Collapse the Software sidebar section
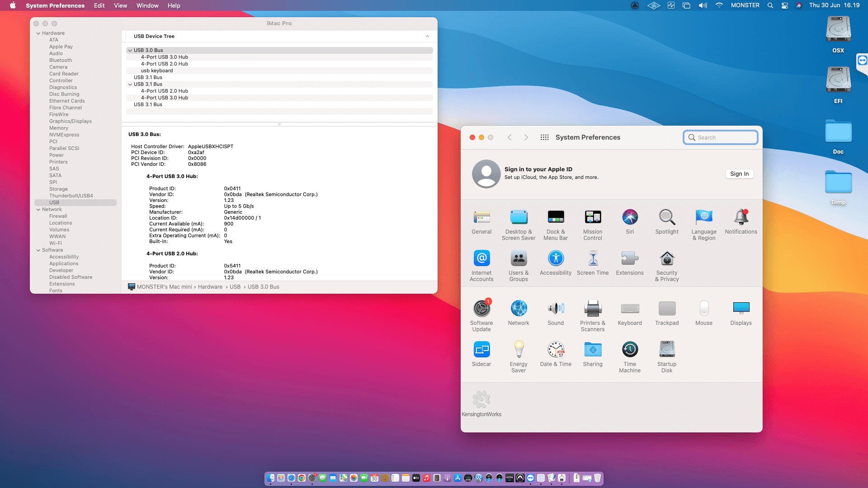The width and height of the screenshot is (868, 488). [38, 250]
